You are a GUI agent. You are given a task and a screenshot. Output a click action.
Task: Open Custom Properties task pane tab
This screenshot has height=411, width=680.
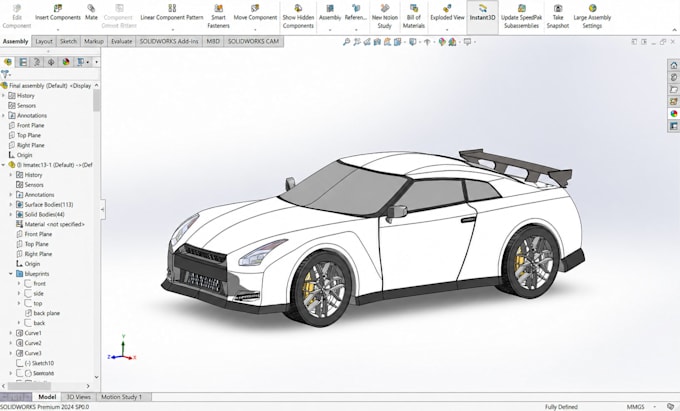click(x=673, y=126)
